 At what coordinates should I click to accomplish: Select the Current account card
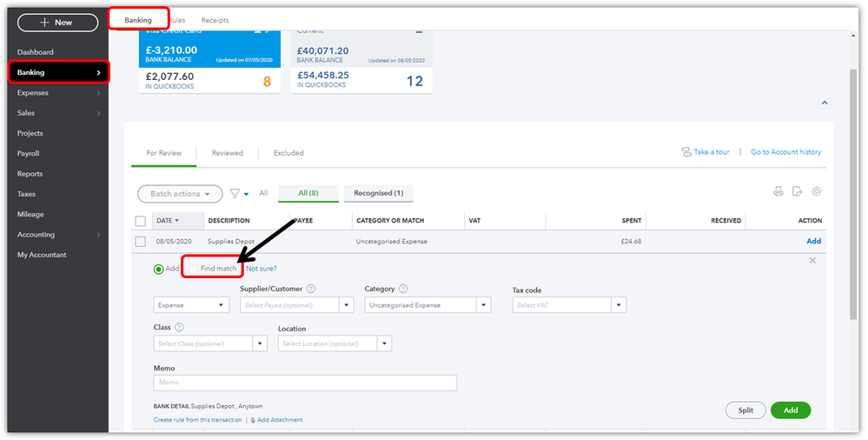361,61
